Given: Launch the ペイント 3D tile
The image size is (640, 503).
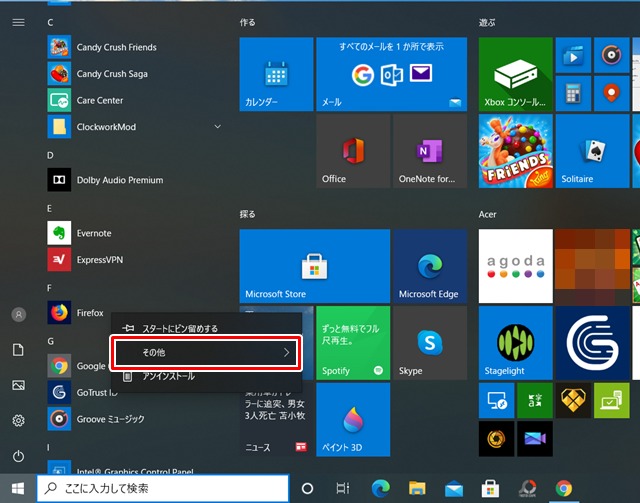Looking at the screenshot, I should pos(353,420).
